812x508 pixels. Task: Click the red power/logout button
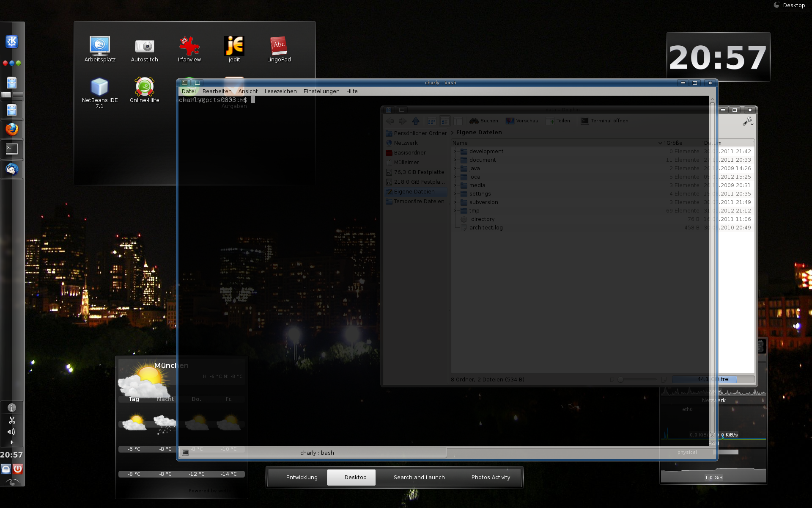pos(17,469)
